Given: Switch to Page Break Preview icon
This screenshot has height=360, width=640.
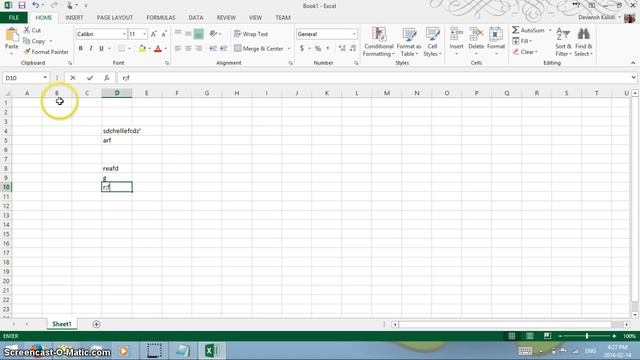Looking at the screenshot, I should 547,336.
